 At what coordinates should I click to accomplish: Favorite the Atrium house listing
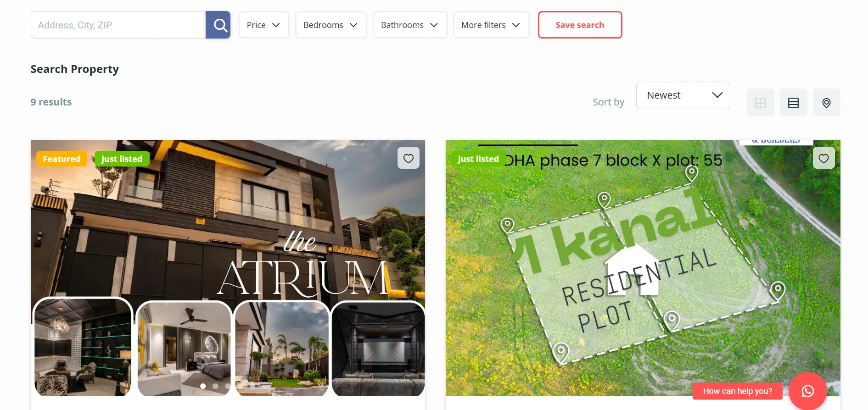[x=409, y=158]
